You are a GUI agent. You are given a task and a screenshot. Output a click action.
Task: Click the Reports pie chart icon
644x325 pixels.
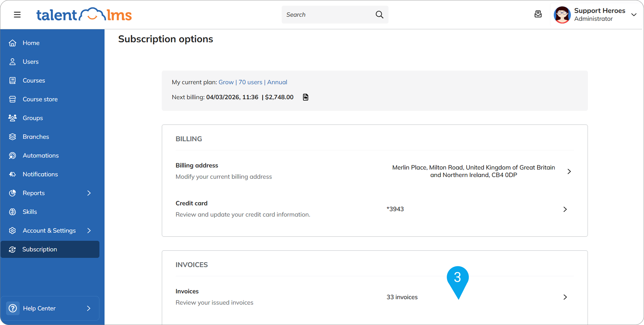(12, 193)
